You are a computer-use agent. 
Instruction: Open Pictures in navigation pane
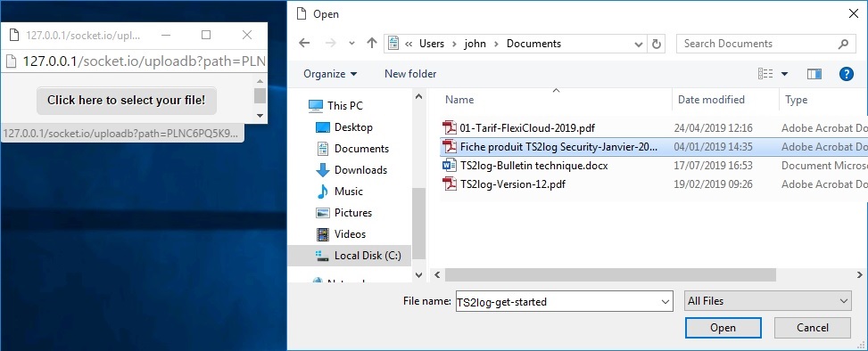coord(353,213)
